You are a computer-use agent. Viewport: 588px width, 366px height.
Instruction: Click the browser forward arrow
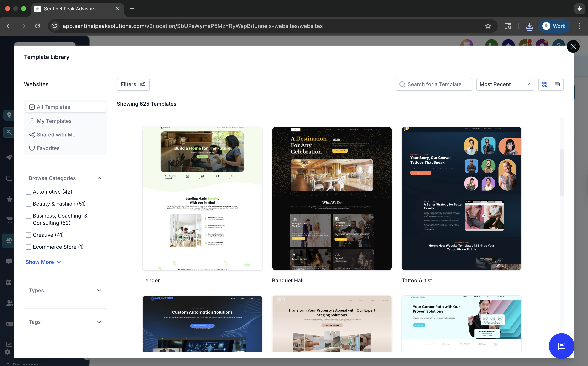coord(23,26)
